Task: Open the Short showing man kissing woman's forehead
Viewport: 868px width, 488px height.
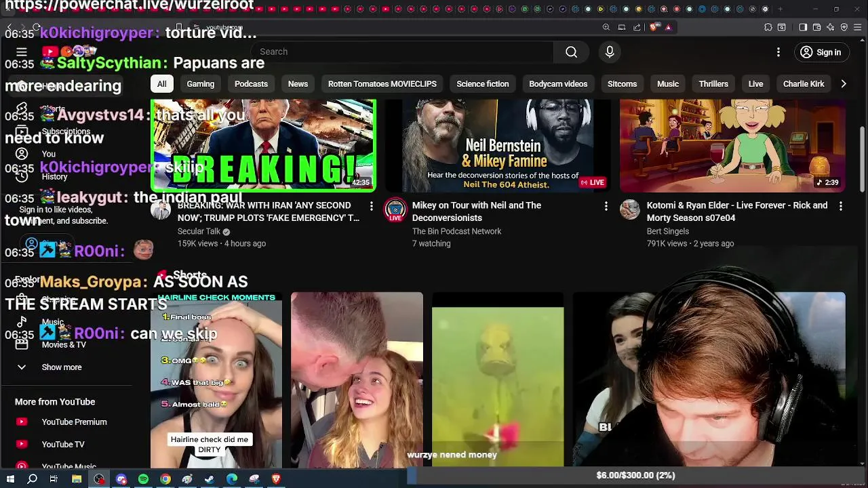Action: click(357, 380)
